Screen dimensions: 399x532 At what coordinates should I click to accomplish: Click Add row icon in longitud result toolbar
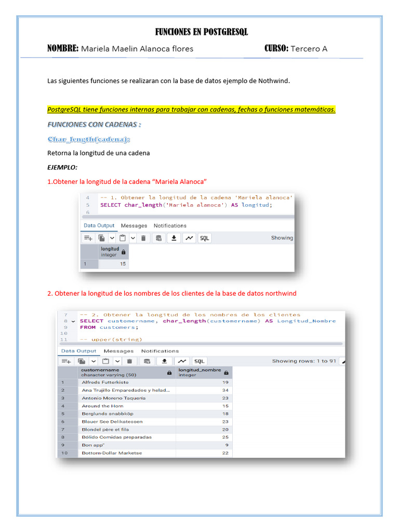(x=88, y=238)
